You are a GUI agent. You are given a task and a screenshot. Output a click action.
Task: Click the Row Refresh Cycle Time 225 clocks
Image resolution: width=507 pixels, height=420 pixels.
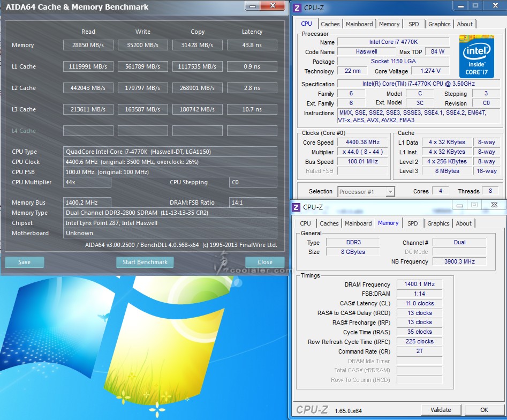click(419, 341)
